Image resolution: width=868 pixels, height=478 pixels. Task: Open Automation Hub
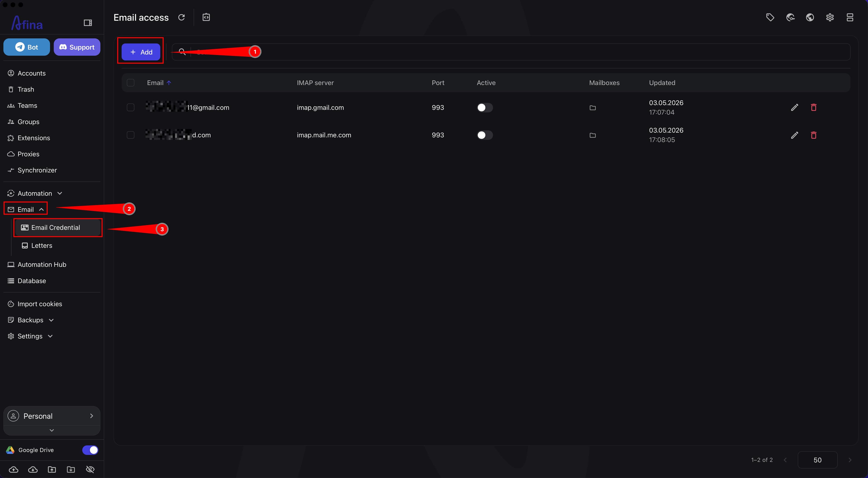click(42, 264)
